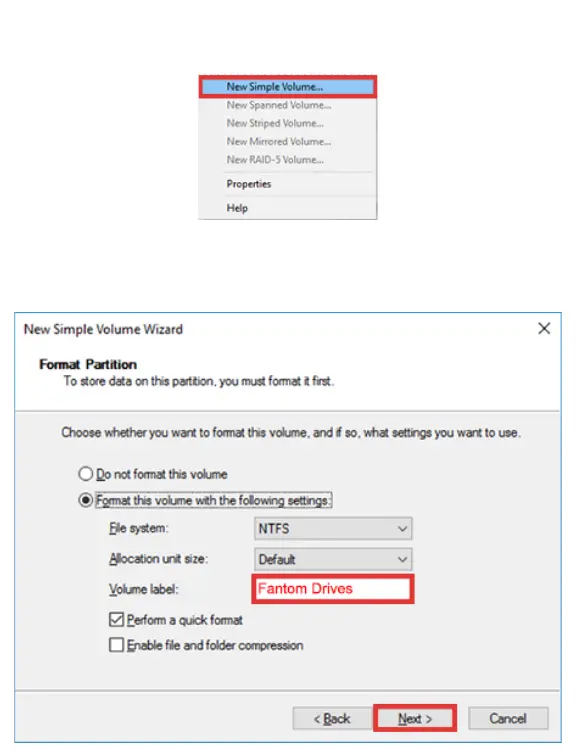The width and height of the screenshot is (576, 756).
Task: Select New Striped Volume entry
Action: pos(288,123)
